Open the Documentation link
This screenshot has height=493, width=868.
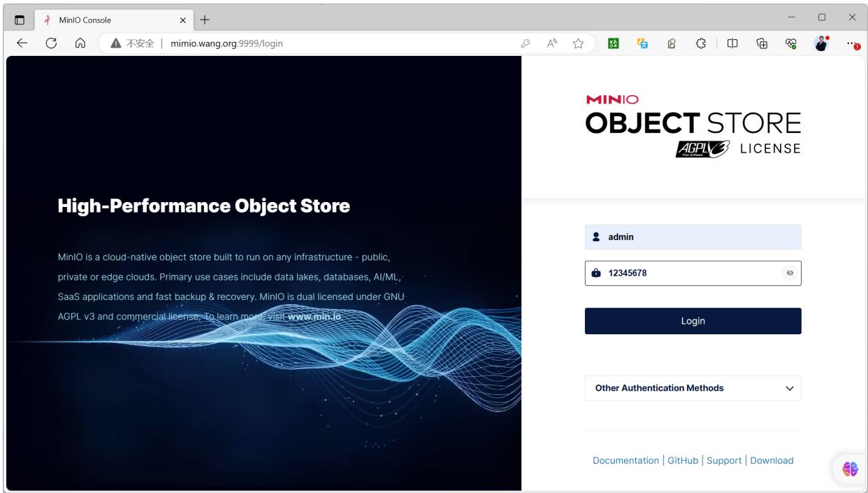click(x=625, y=460)
